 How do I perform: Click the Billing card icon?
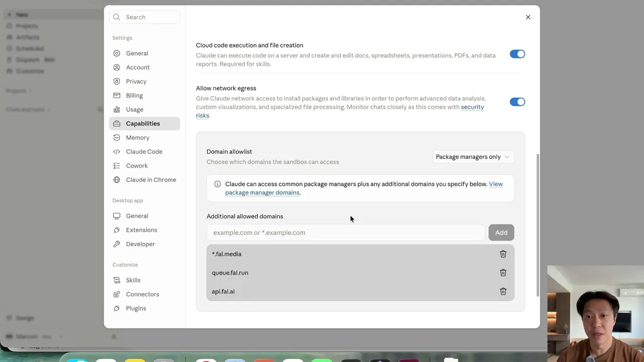[x=117, y=96]
